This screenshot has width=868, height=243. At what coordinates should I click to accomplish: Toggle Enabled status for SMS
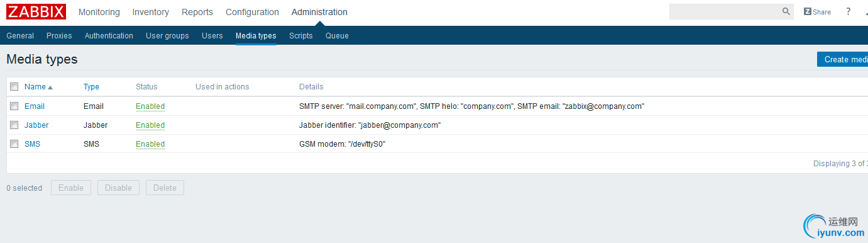click(x=150, y=144)
